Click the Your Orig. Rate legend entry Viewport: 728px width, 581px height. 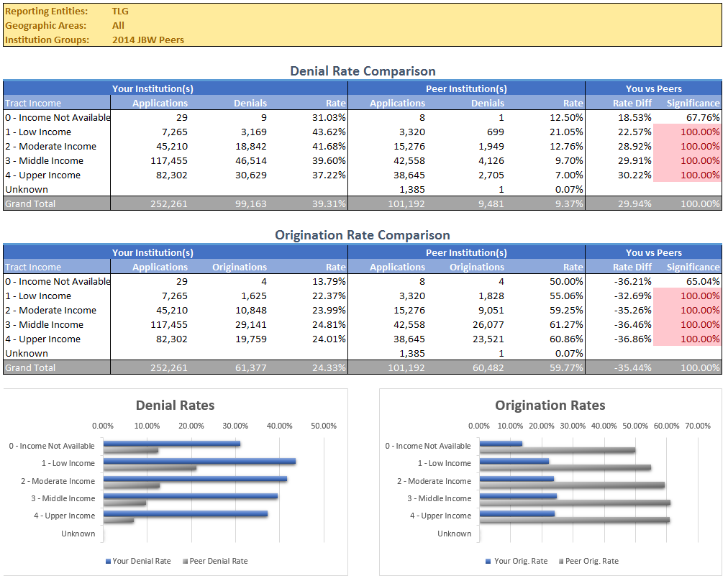click(517, 561)
